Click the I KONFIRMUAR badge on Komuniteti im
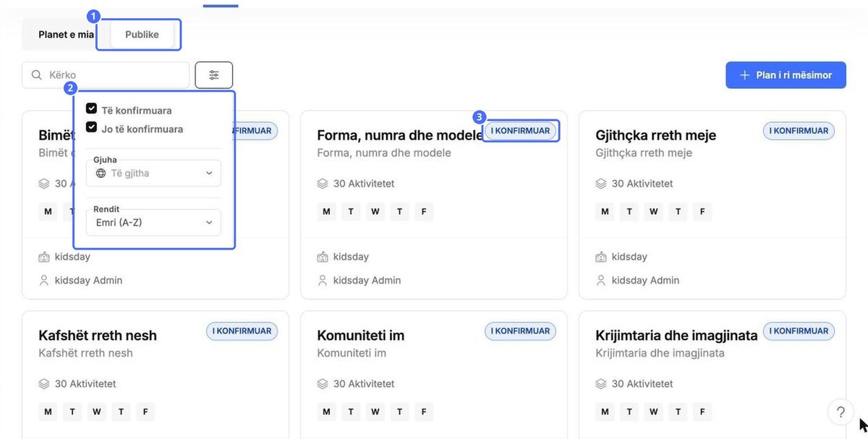 pyautogui.click(x=521, y=331)
